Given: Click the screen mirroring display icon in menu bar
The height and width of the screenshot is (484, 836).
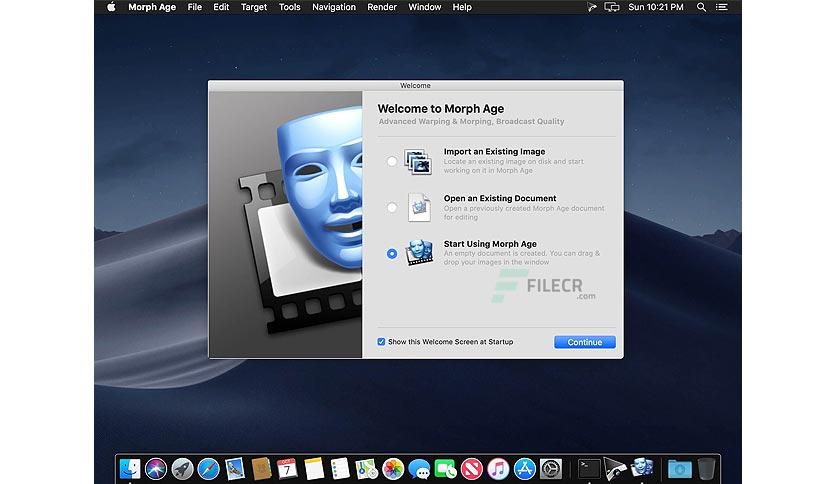Looking at the screenshot, I should pyautogui.click(x=612, y=7).
